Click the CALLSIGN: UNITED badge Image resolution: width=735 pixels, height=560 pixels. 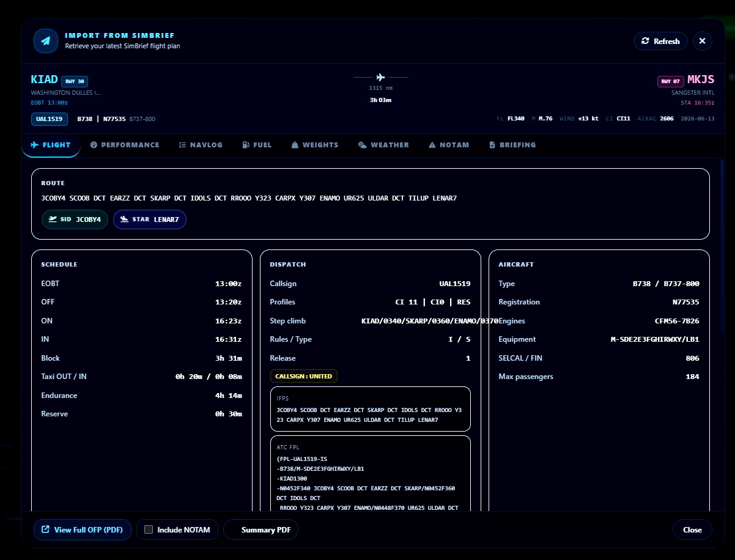pyautogui.click(x=304, y=376)
